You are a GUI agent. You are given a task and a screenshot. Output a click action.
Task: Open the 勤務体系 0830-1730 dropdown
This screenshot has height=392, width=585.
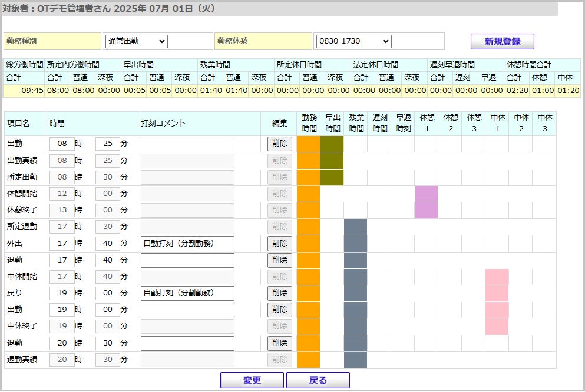pyautogui.click(x=353, y=41)
